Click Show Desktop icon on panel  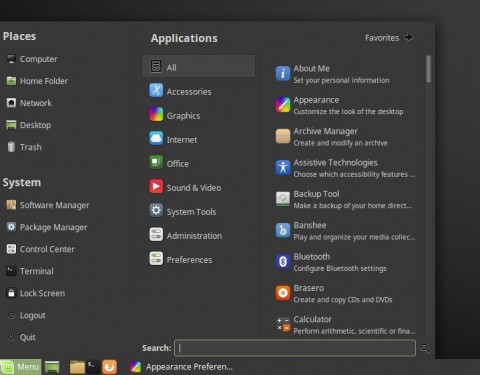pos(52,367)
